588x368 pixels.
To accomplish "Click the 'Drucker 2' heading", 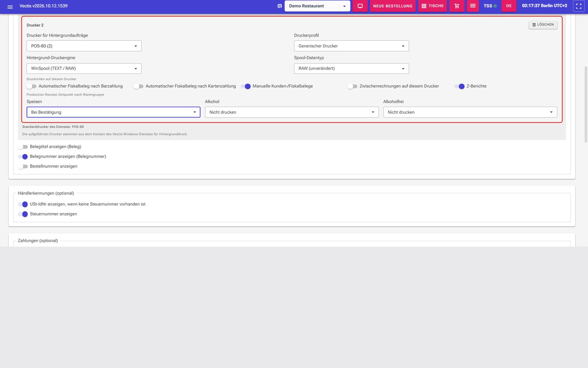I will click(x=35, y=25).
